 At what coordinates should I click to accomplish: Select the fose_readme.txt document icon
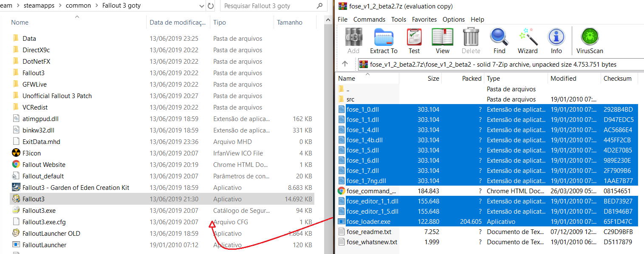click(x=342, y=232)
